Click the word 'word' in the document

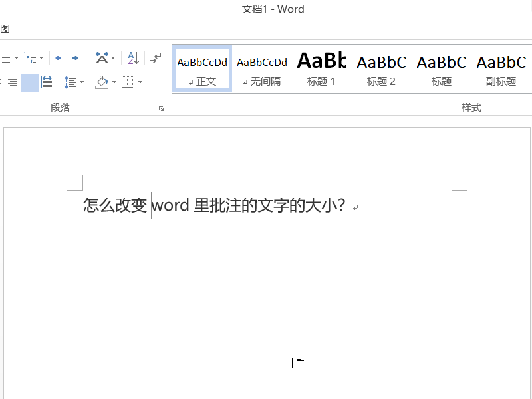tap(170, 205)
